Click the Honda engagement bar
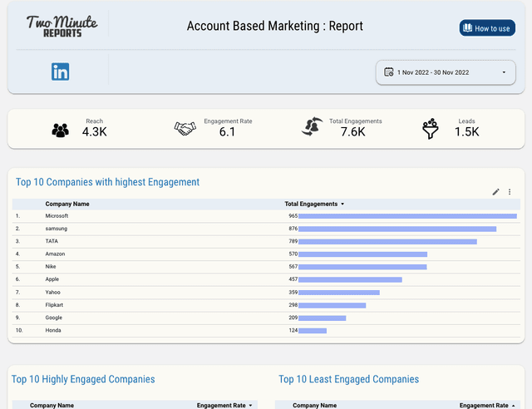The height and width of the screenshot is (409, 532). pyautogui.click(x=313, y=331)
